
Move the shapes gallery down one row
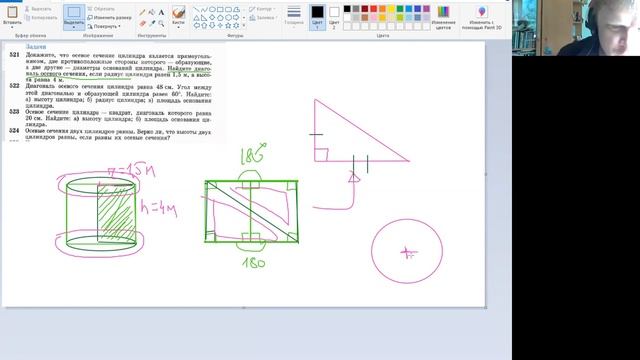(x=244, y=18)
